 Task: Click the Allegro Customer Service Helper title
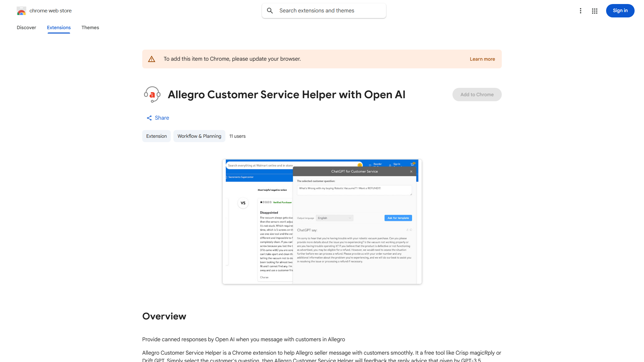(286, 95)
